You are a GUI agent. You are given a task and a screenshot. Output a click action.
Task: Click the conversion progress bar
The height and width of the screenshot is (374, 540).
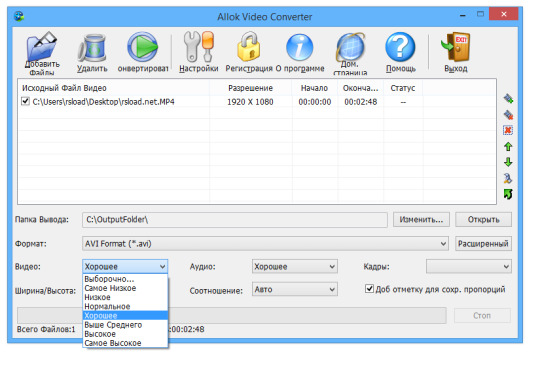tap(232, 315)
